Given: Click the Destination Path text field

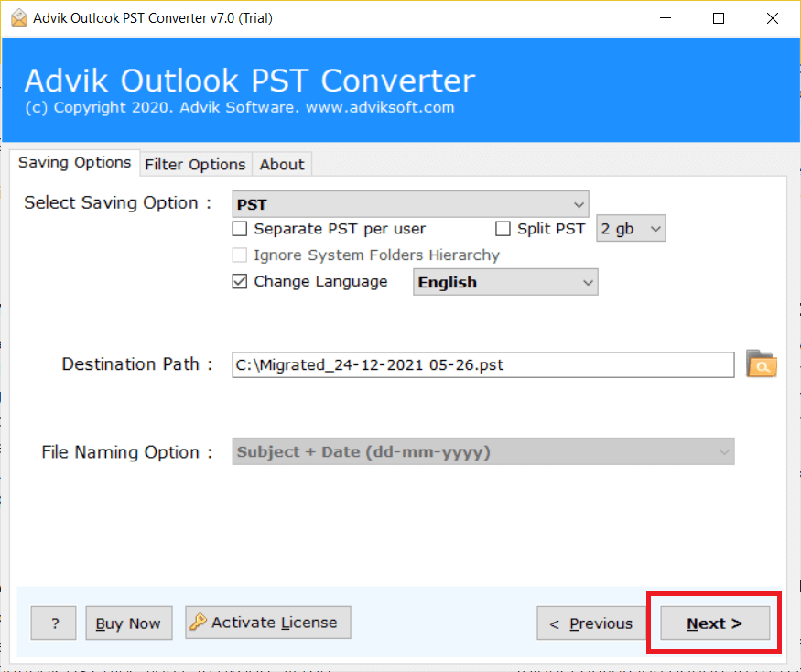Looking at the screenshot, I should tap(482, 364).
